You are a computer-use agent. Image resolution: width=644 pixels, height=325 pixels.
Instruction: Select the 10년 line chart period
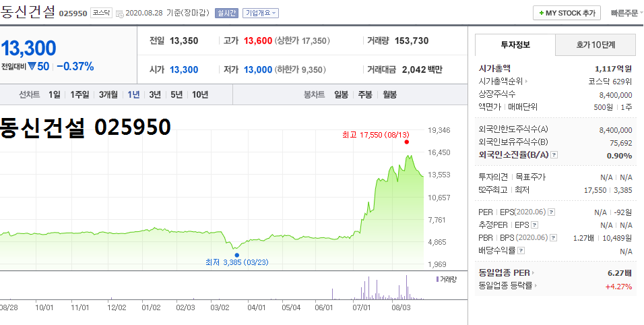(x=200, y=95)
